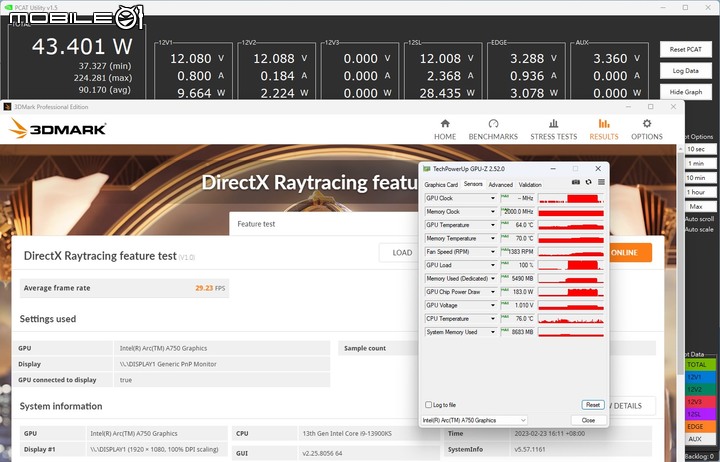Click the GPU-Z refresh icon

click(x=588, y=182)
